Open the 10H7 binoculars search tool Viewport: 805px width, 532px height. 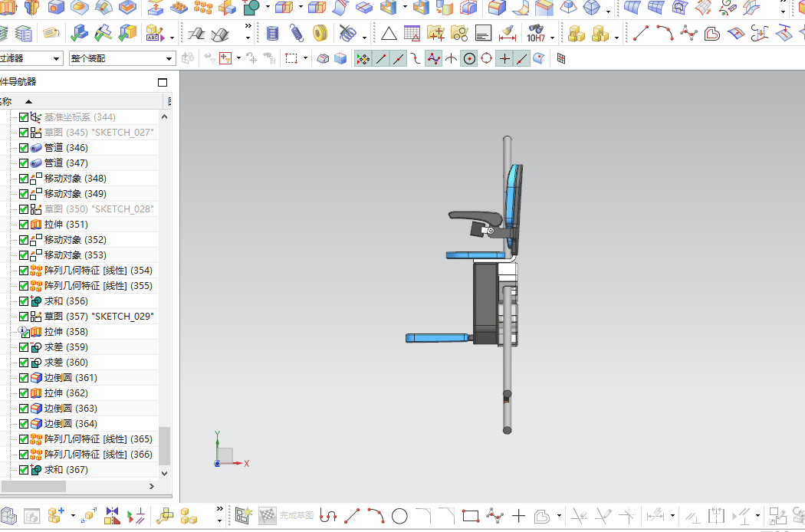click(x=536, y=34)
